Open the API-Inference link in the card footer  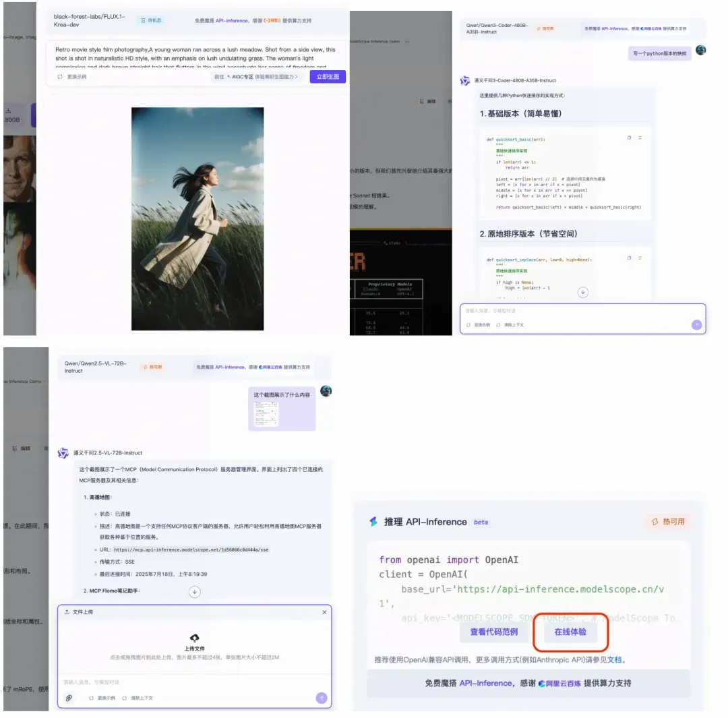[485, 683]
